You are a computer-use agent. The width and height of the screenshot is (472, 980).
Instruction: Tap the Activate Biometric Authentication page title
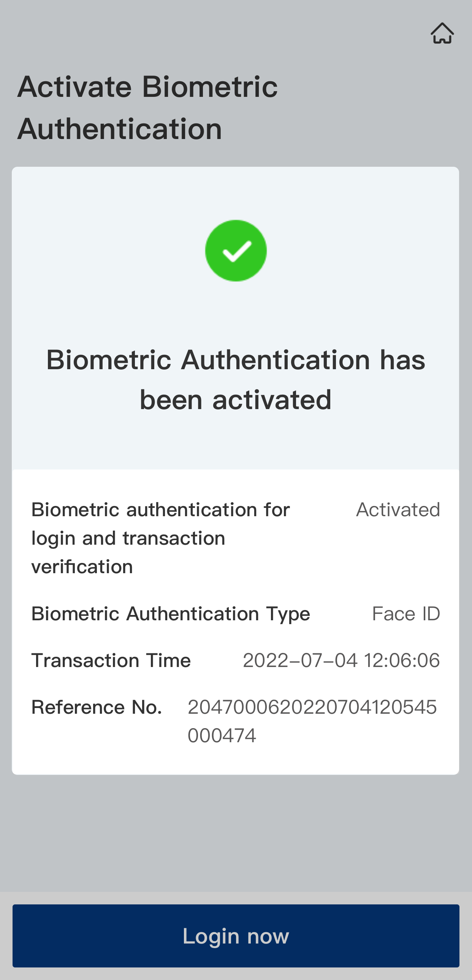(148, 107)
